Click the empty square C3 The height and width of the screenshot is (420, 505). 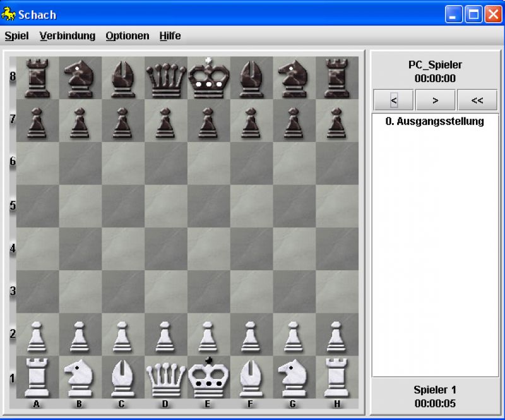(x=123, y=292)
